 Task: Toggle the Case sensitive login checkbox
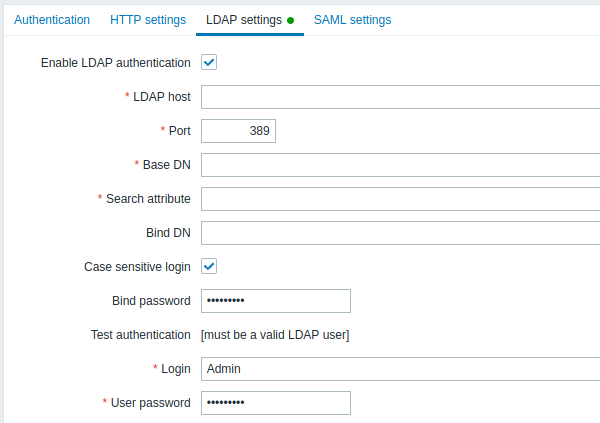209,267
